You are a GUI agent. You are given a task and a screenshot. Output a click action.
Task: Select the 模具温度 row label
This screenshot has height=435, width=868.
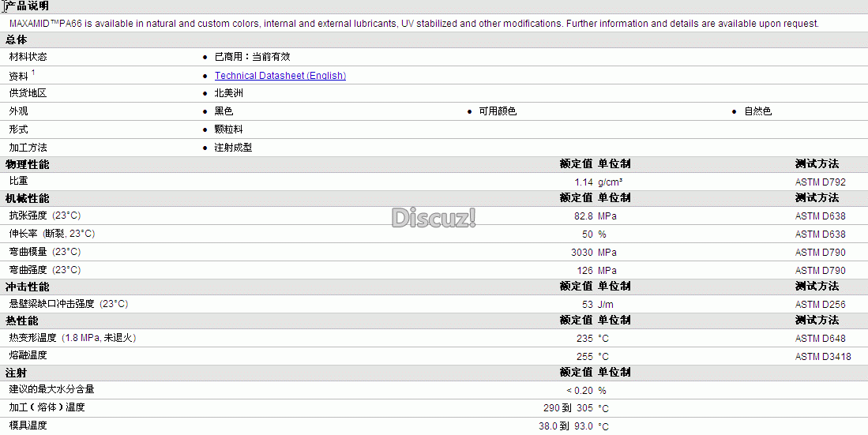click(x=28, y=426)
